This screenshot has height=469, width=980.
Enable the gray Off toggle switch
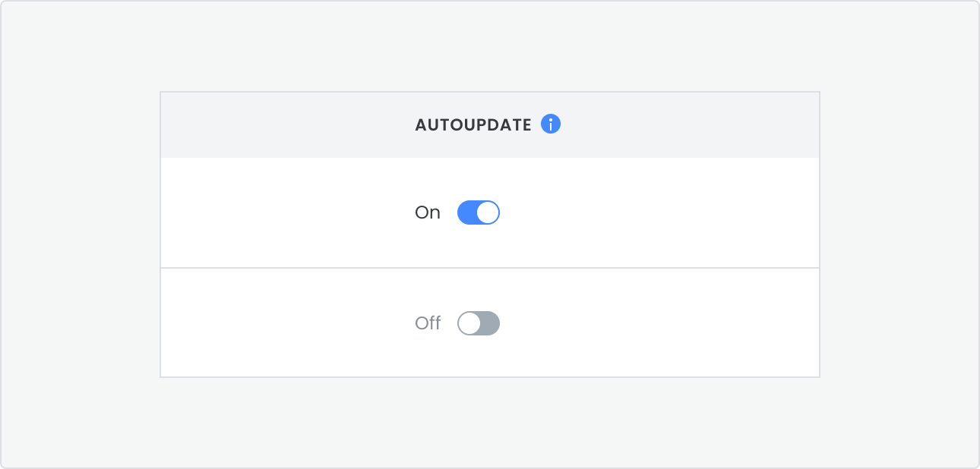[478, 323]
